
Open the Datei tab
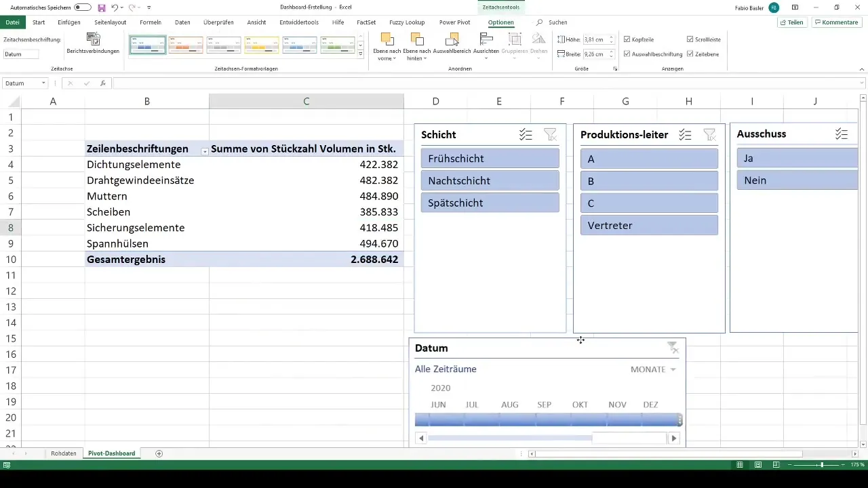[12, 22]
